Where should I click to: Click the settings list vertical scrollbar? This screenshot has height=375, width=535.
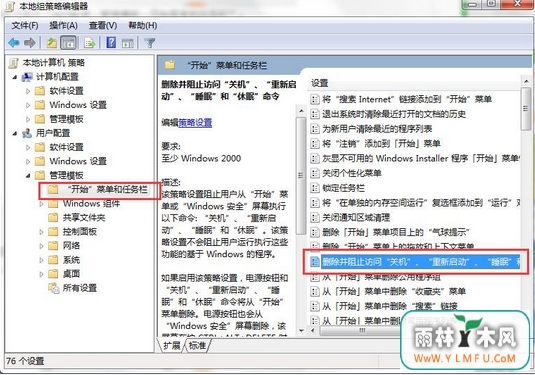(x=525, y=109)
